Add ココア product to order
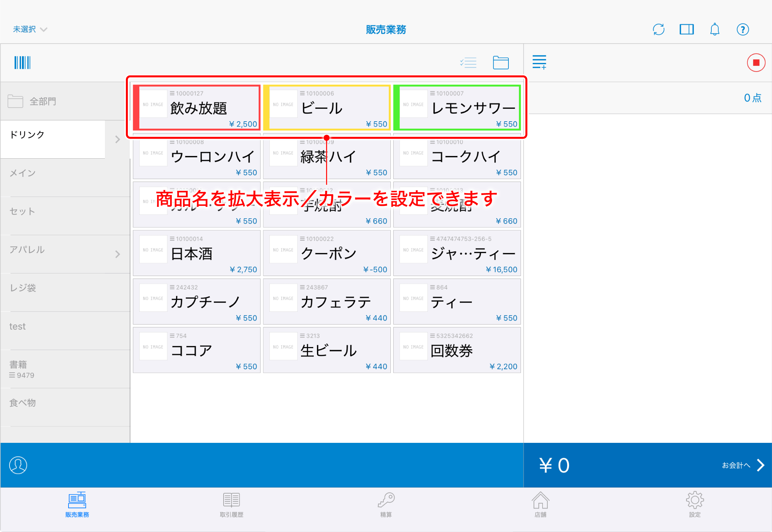The width and height of the screenshot is (772, 532). [197, 350]
